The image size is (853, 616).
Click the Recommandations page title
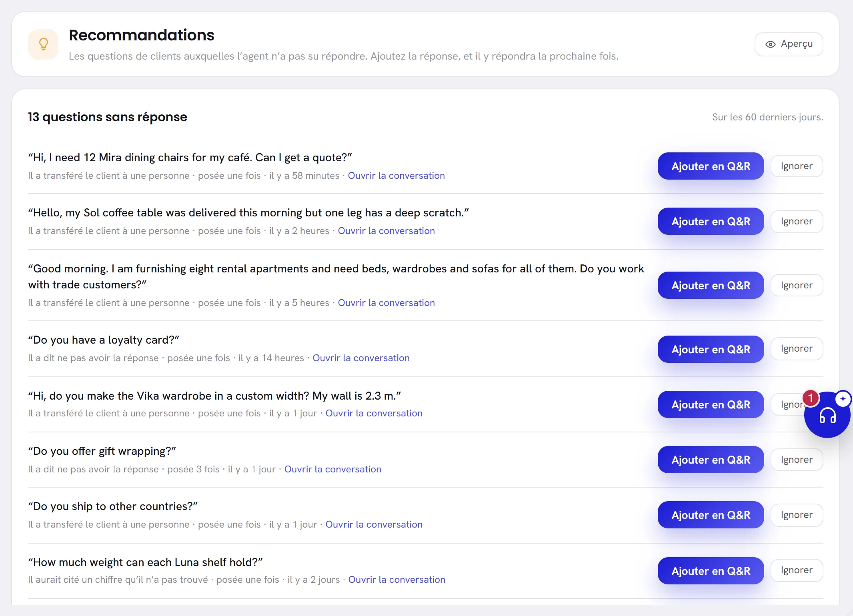[x=142, y=35]
